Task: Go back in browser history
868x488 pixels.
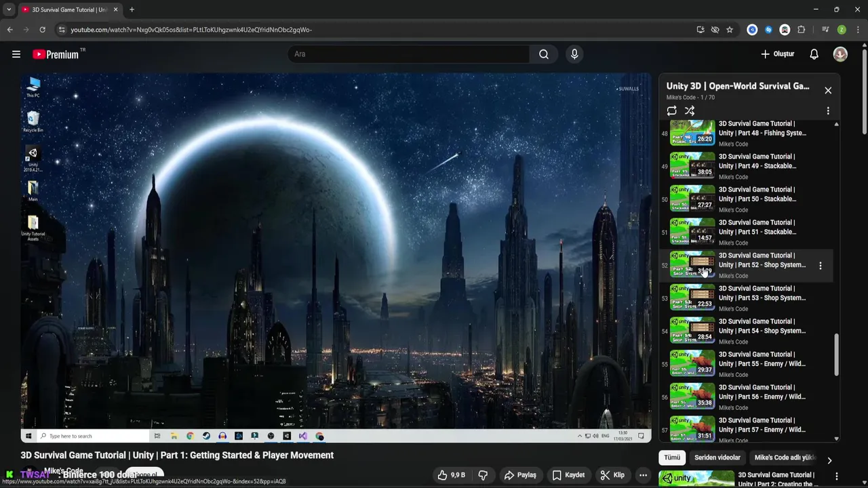Action: pos(9,30)
